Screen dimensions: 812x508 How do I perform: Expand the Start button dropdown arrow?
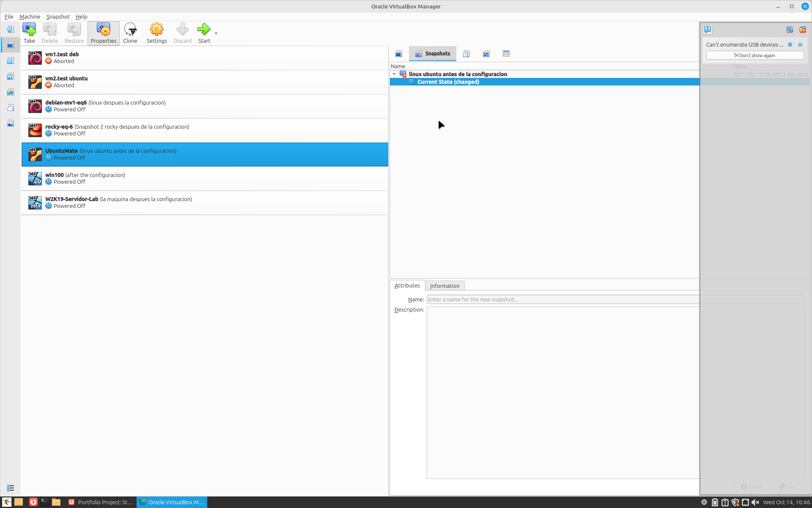(216, 33)
